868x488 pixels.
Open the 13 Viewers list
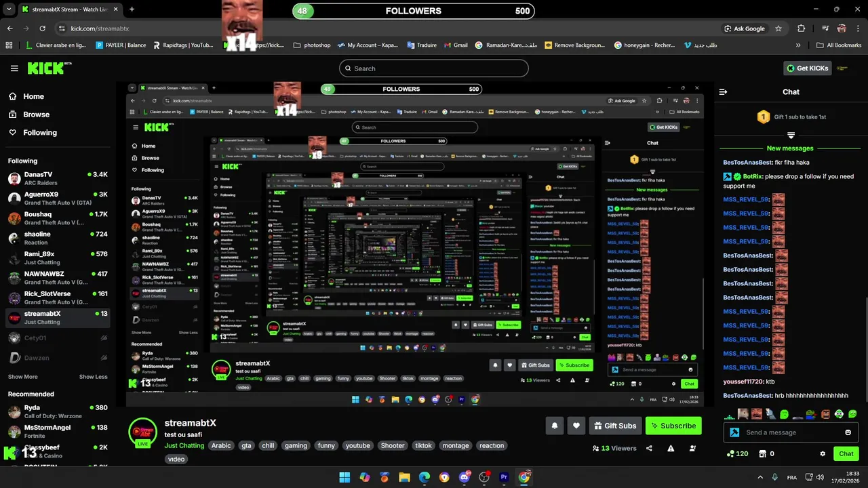pyautogui.click(x=614, y=448)
